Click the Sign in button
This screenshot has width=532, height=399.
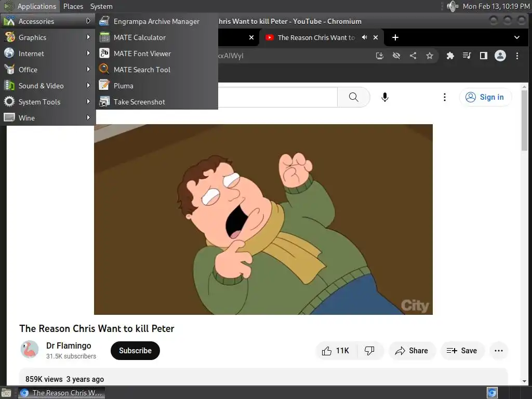pyautogui.click(x=485, y=97)
